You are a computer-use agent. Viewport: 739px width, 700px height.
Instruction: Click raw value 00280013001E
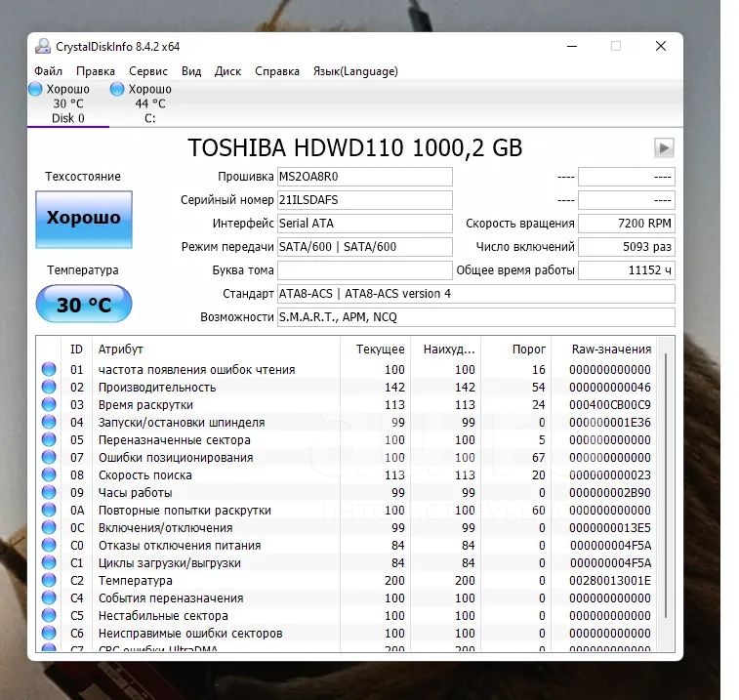(610, 580)
